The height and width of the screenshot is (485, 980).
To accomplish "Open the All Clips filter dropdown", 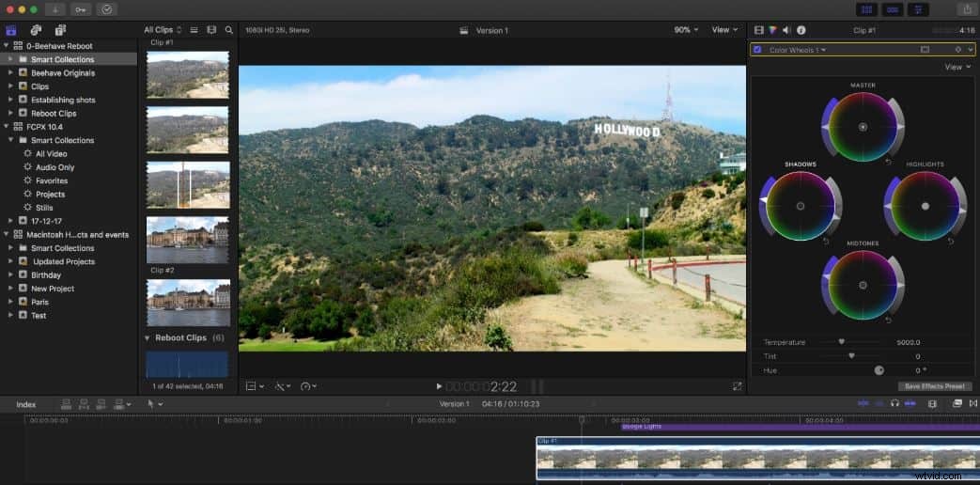I will 163,30.
